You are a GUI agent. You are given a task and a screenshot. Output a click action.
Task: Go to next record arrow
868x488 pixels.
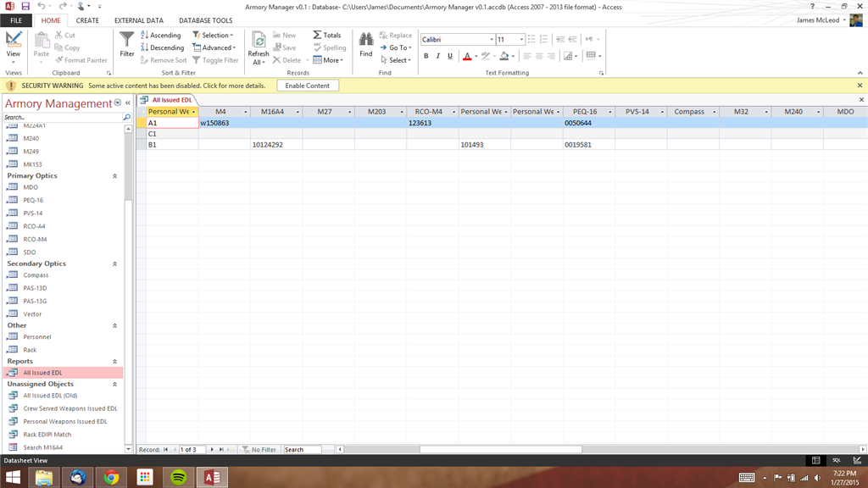[x=211, y=450]
